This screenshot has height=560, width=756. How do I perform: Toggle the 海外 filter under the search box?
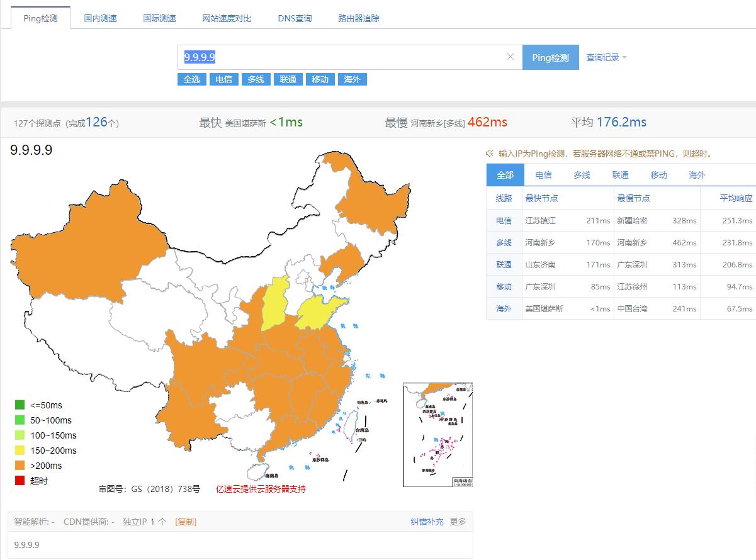(x=352, y=79)
